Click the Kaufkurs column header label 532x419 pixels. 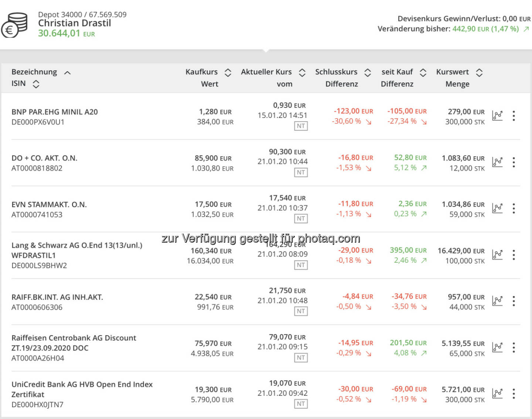(x=201, y=72)
